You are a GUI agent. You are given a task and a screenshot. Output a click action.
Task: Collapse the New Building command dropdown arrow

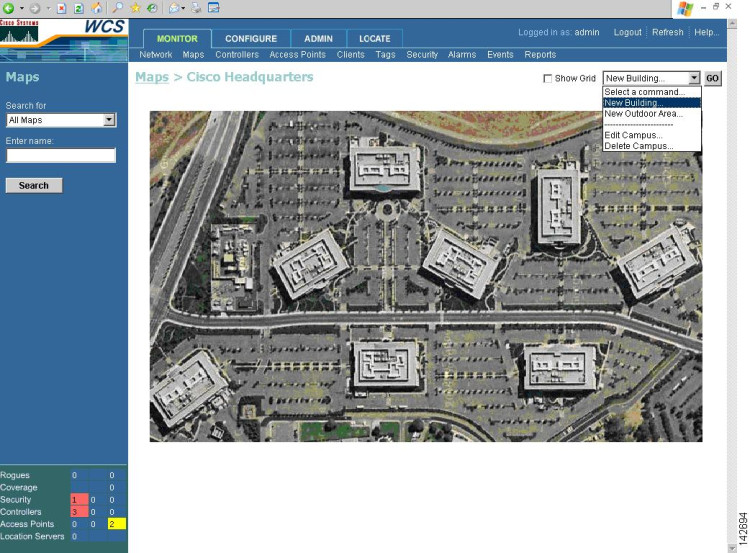point(695,78)
